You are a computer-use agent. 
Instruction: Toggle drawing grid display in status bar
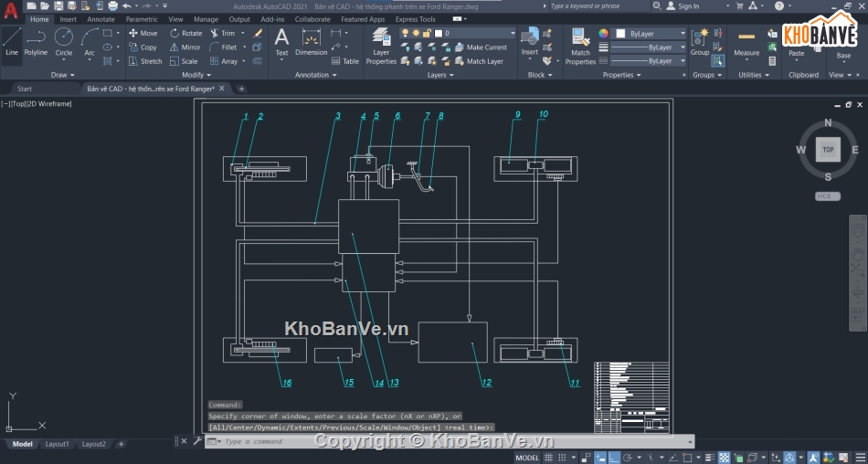click(x=548, y=458)
